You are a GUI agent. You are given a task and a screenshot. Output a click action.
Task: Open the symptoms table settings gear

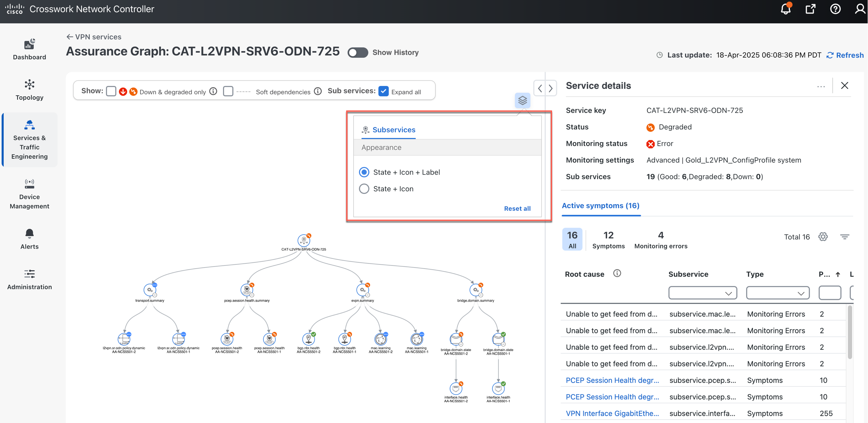tap(823, 237)
